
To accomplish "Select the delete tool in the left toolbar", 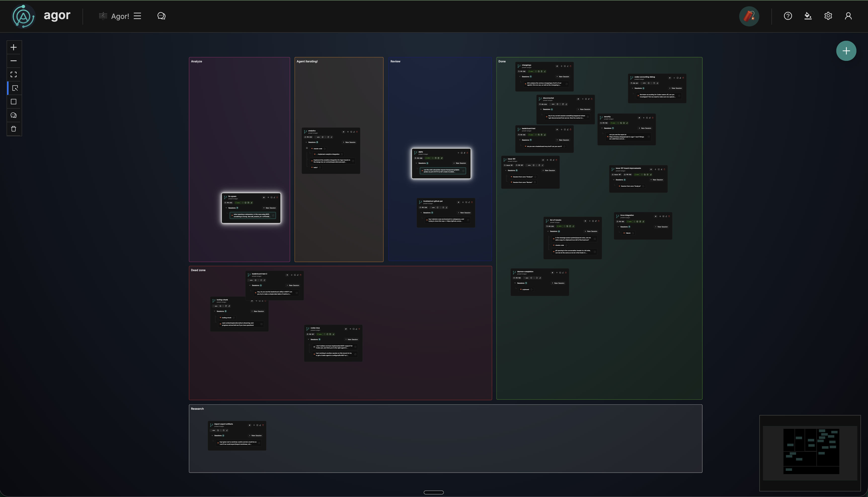I will pyautogui.click(x=14, y=129).
